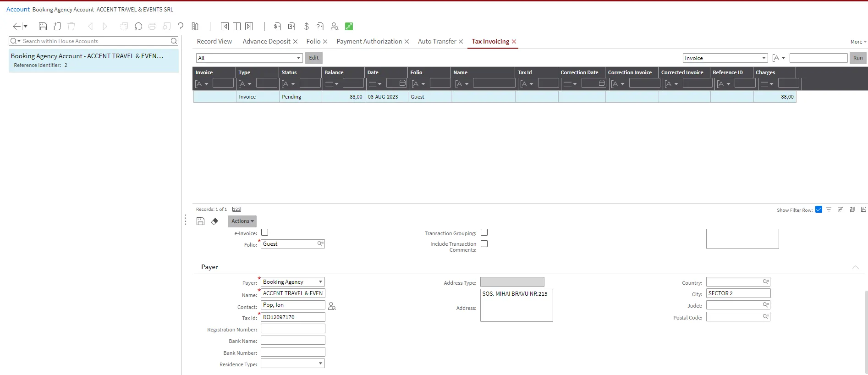Collapse the Payer section chevron

(855, 267)
